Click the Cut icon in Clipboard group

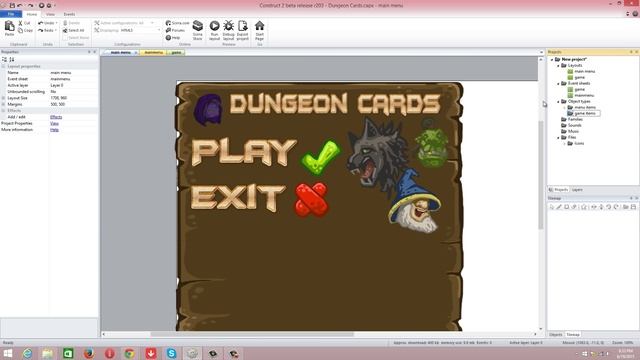coord(20,23)
